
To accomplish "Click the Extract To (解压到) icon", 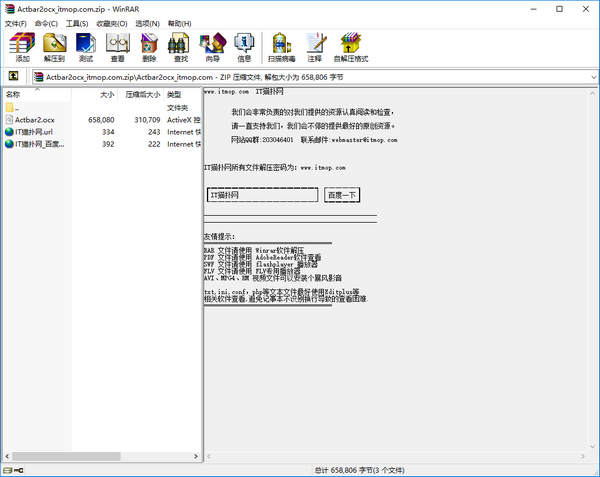I will [x=54, y=47].
